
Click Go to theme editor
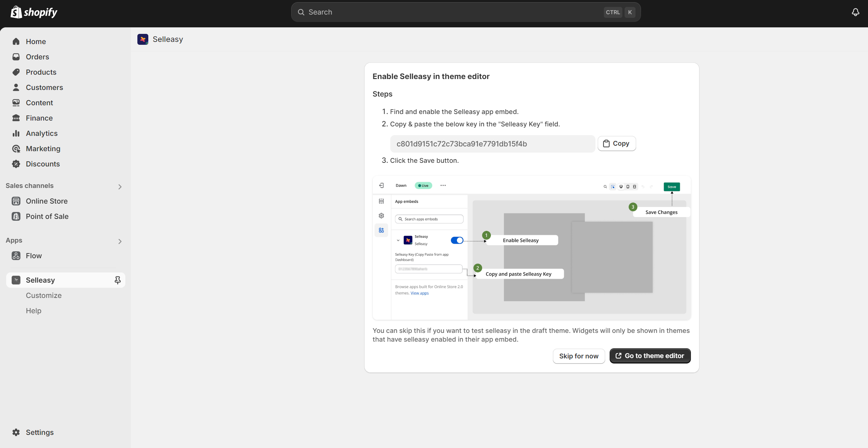pos(650,356)
